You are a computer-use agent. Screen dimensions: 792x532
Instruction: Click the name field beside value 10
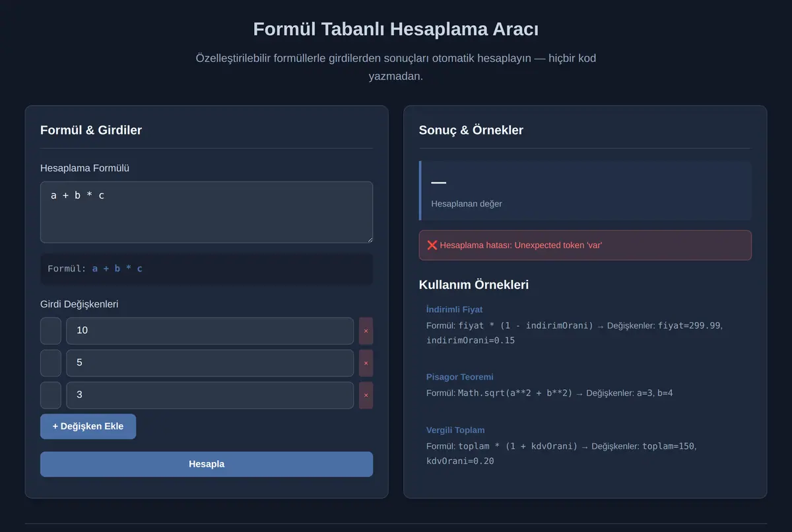click(51, 331)
